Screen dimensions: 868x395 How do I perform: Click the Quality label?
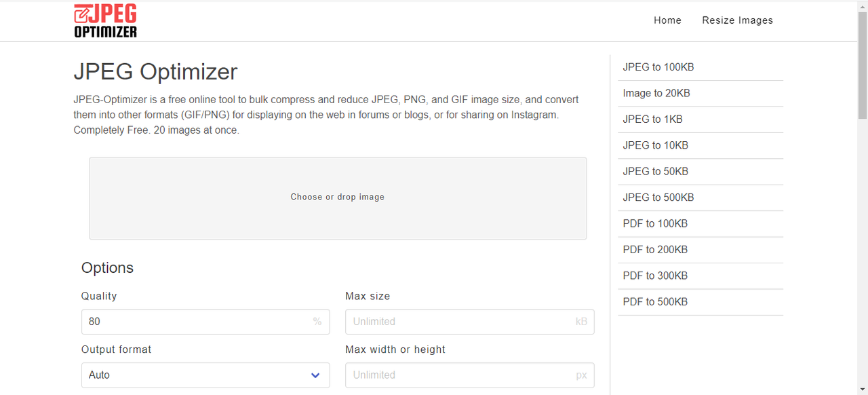(99, 297)
